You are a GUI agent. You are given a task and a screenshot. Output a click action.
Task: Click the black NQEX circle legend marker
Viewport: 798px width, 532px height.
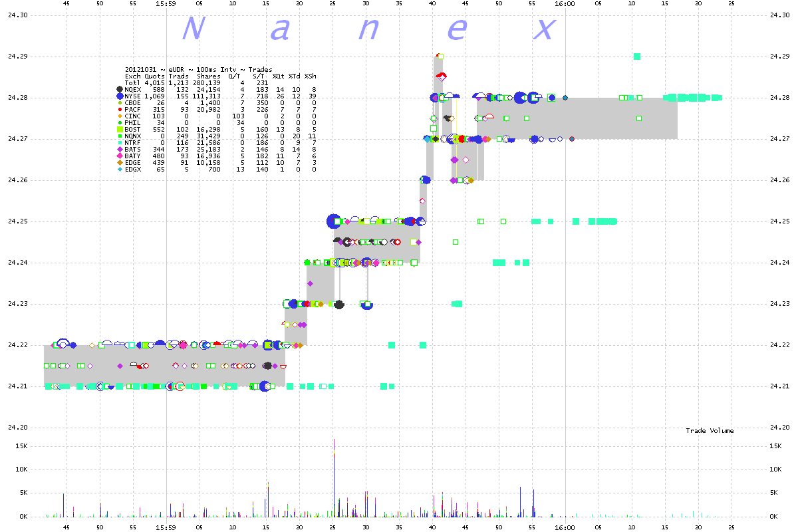(x=120, y=89)
